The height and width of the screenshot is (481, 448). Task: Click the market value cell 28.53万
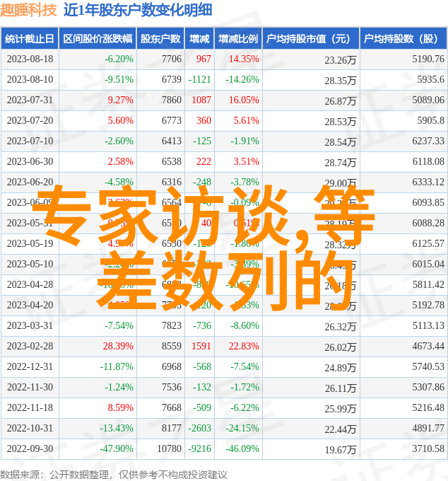click(341, 122)
